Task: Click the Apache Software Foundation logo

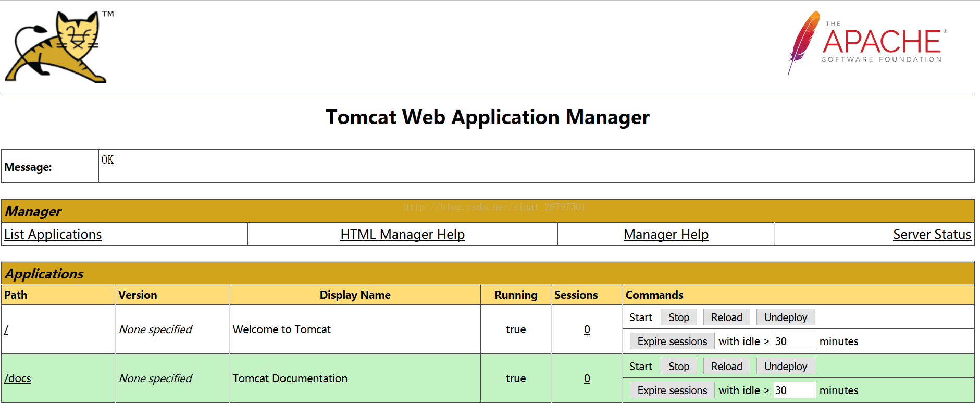Action: point(867,43)
